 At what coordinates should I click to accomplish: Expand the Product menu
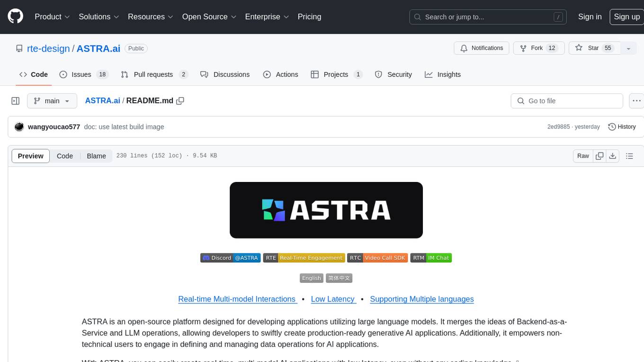tap(52, 17)
